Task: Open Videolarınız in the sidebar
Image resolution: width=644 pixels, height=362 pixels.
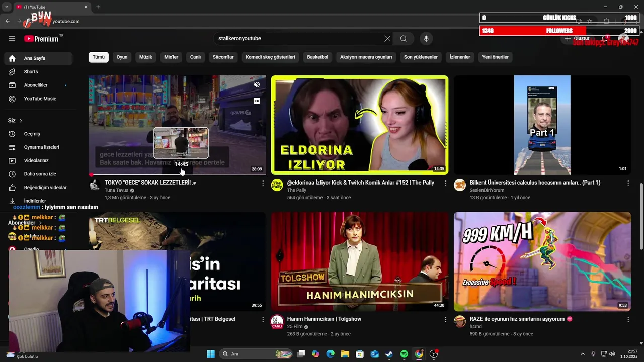Action: (x=39, y=161)
